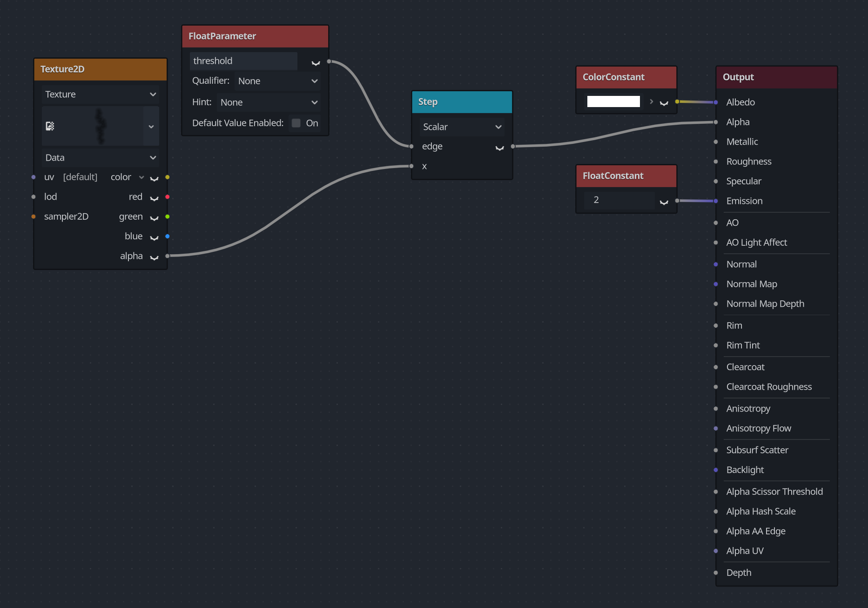Click the texture load icon in Texture2D node

pyautogui.click(x=50, y=126)
